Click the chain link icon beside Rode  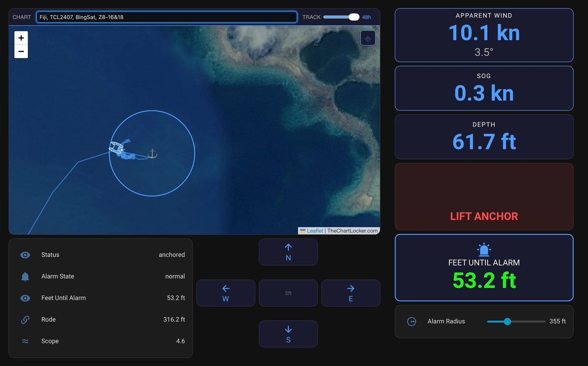[25, 320]
